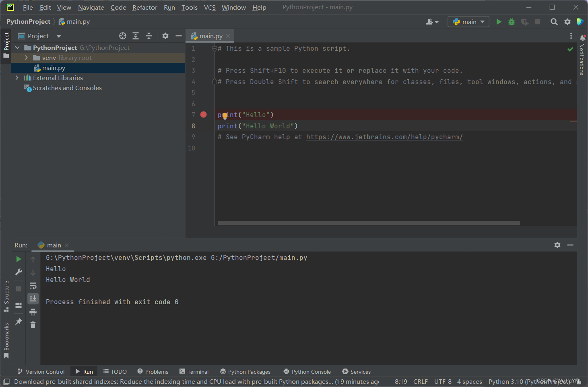Pin the Run tab with the pin icon
588x387 pixels.
pos(19,321)
